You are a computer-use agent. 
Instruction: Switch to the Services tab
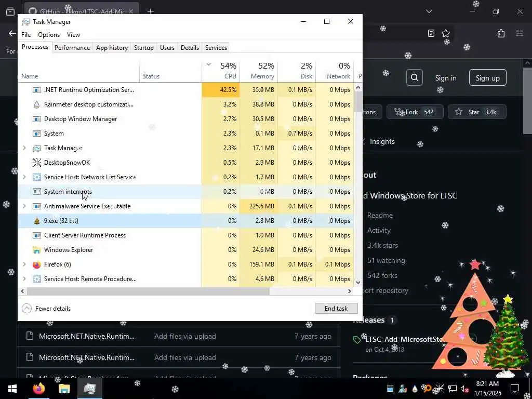pos(216,48)
